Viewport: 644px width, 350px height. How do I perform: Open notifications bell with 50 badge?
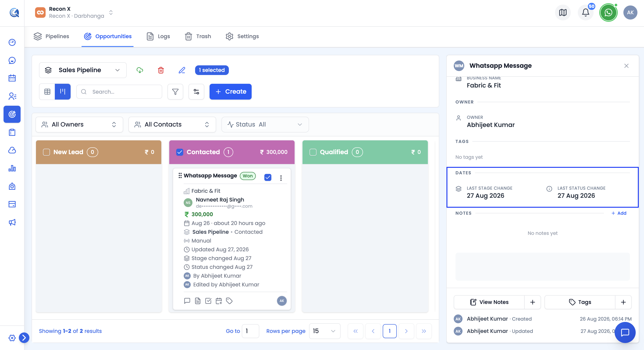[x=585, y=12]
